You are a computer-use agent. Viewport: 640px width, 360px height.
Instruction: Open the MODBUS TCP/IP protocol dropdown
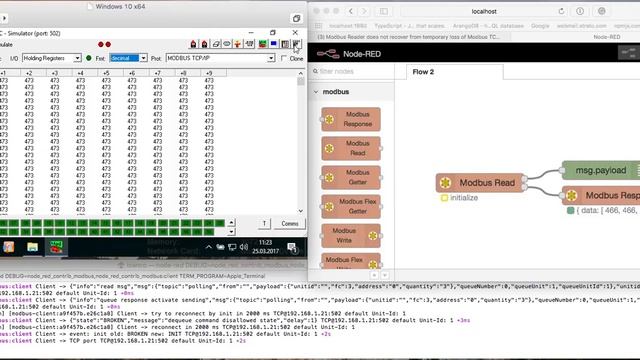click(220, 58)
